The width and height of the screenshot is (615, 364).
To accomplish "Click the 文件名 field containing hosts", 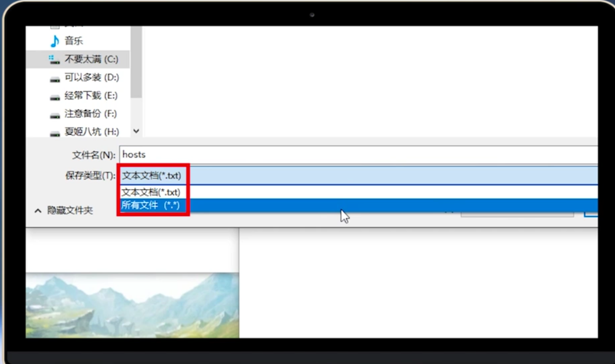I will [358, 154].
